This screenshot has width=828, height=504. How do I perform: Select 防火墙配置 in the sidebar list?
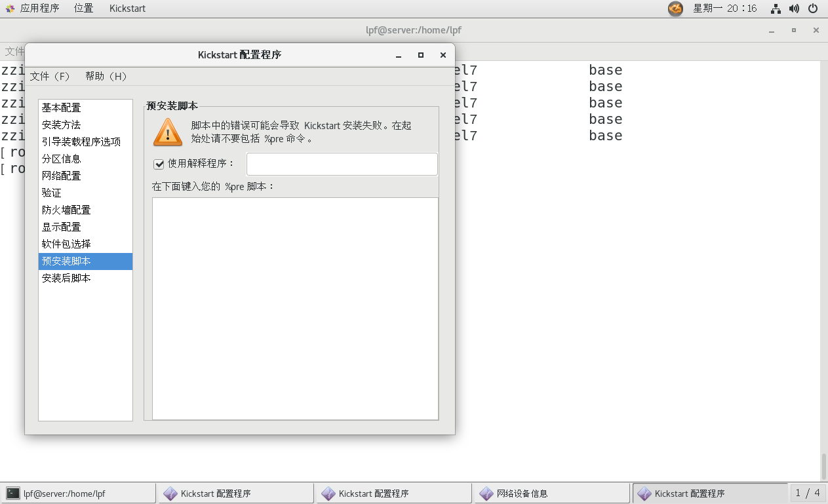85,210
